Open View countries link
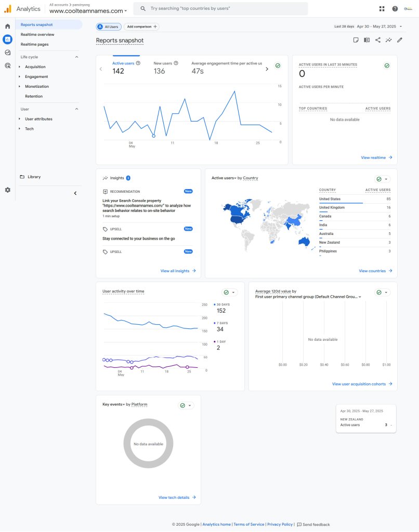This screenshot has height=532, width=419. [x=375, y=271]
